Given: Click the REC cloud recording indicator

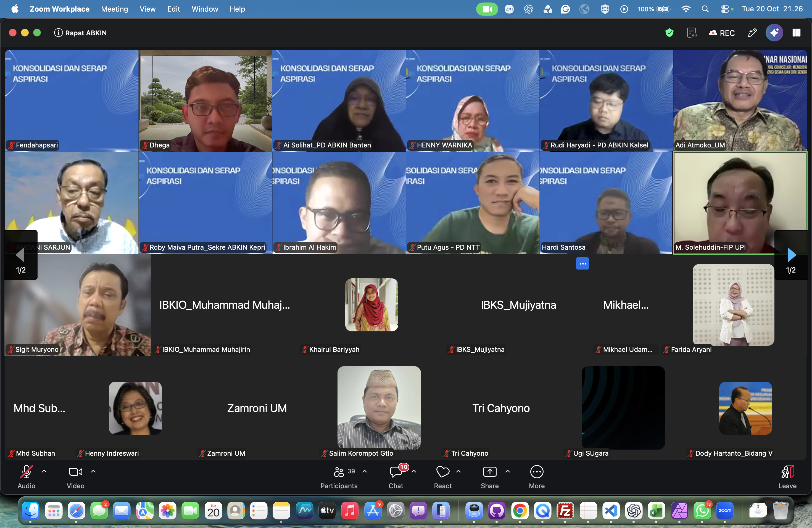Looking at the screenshot, I should click(x=722, y=33).
